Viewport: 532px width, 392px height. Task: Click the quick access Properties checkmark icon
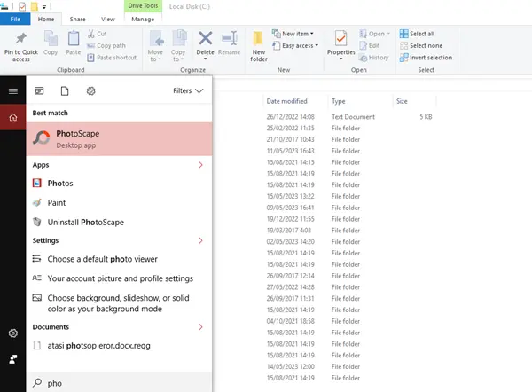[x=22, y=6]
